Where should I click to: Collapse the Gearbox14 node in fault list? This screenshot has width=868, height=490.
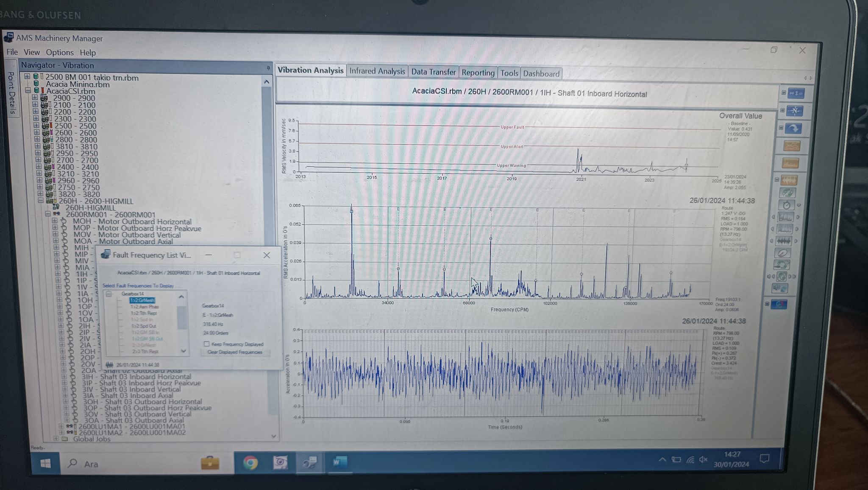(109, 294)
